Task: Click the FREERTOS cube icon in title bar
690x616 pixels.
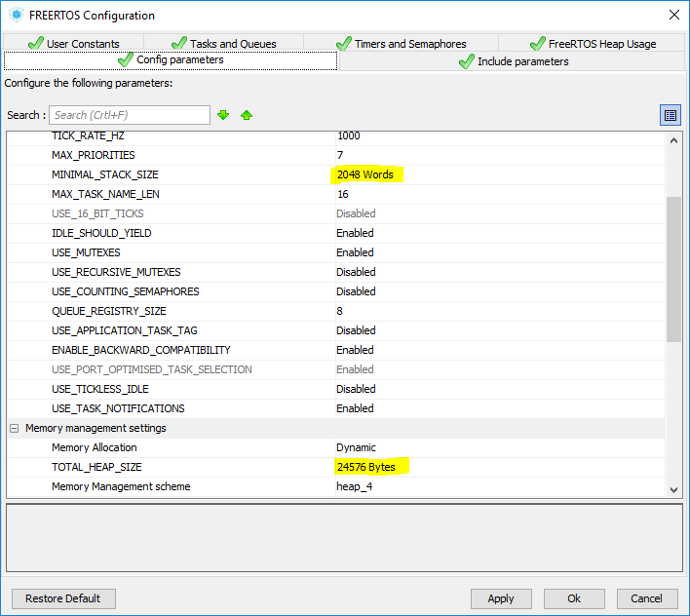Action: (17, 15)
